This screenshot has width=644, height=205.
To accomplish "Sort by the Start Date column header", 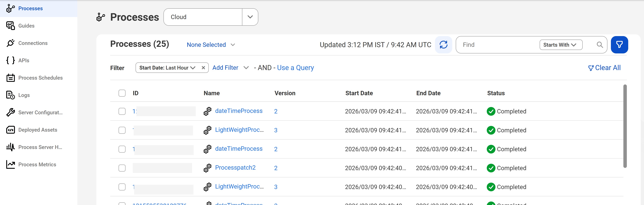I will pyautogui.click(x=359, y=93).
